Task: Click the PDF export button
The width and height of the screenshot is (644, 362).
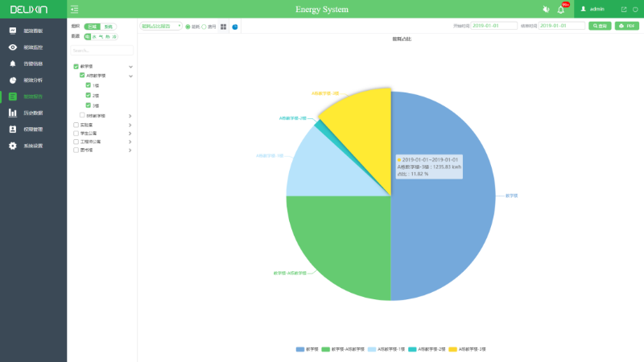Action: tap(627, 27)
